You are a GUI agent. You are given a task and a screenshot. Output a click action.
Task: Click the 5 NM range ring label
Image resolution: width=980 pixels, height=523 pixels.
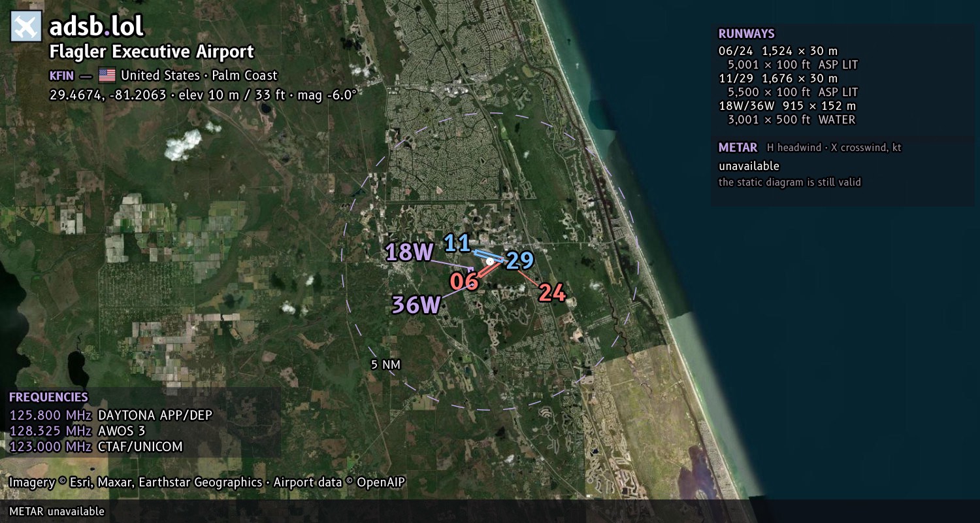(x=385, y=365)
